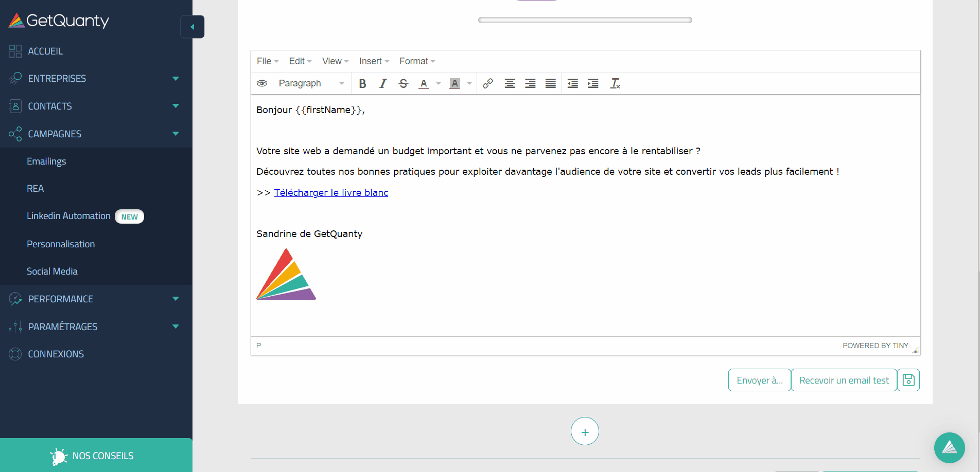Center-align the text
980x472 pixels.
tap(510, 83)
